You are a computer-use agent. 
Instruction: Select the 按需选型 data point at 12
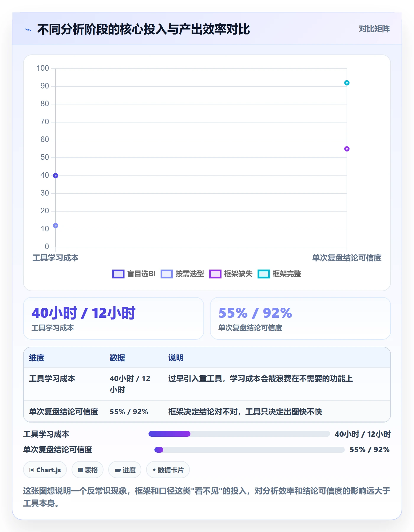click(56, 225)
